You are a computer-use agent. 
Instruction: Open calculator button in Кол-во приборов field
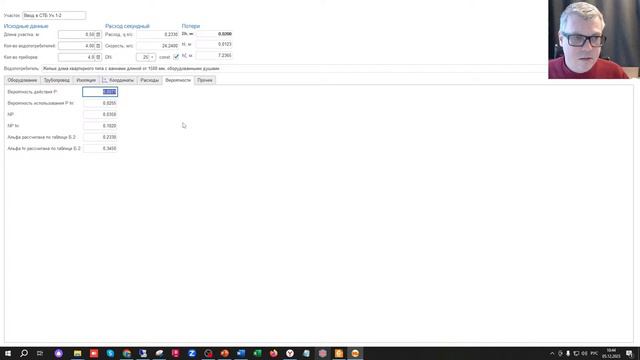(98, 57)
